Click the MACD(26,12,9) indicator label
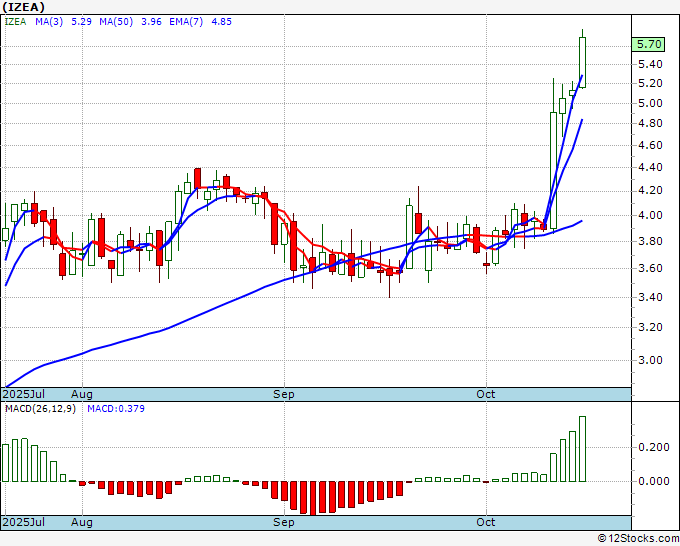This screenshot has width=680, height=546. point(41,409)
